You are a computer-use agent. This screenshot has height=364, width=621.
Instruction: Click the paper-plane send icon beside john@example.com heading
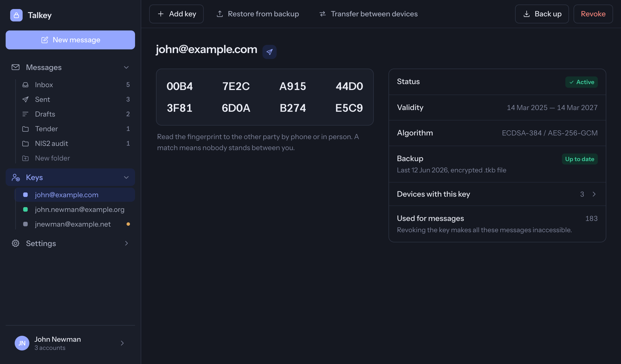tap(270, 52)
